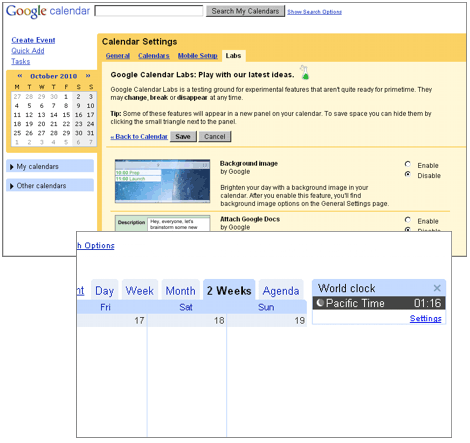Enable the Attach Google Docs lab

coord(408,220)
